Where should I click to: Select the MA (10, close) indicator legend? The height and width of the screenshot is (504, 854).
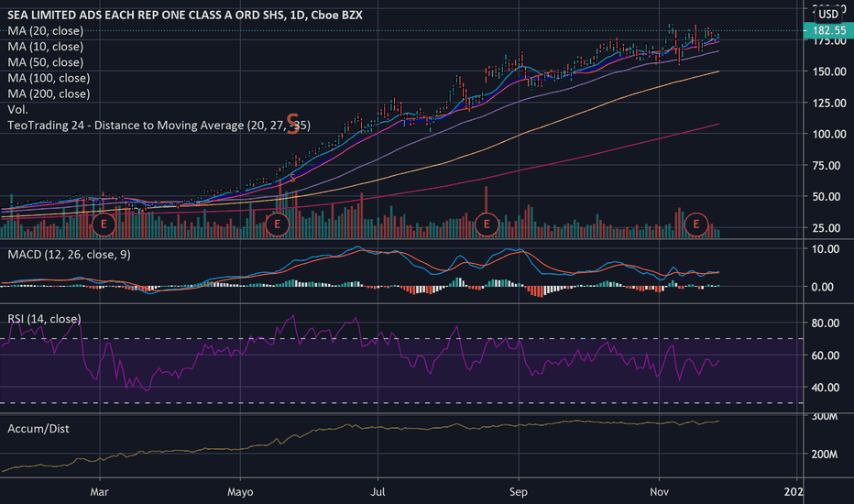[x=45, y=47]
